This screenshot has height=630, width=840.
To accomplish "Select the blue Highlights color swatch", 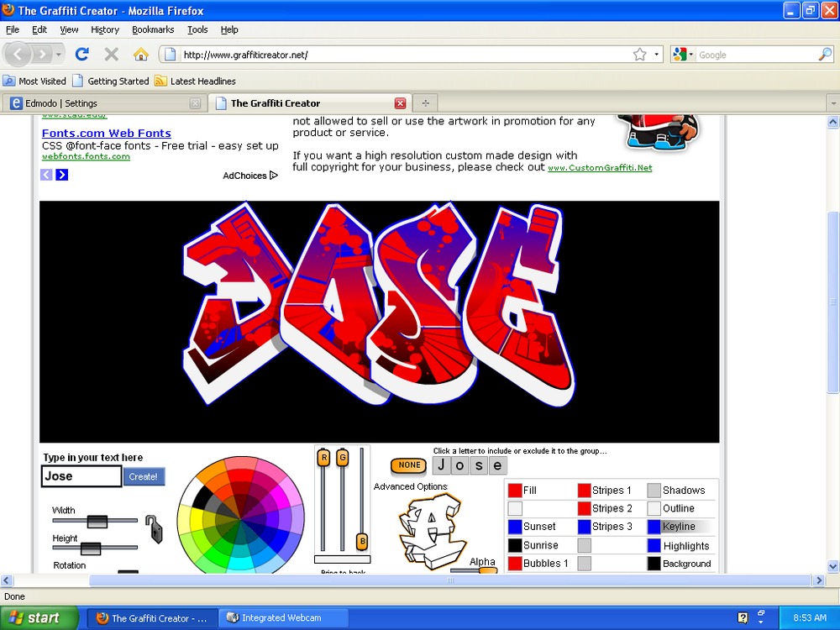I will click(654, 545).
